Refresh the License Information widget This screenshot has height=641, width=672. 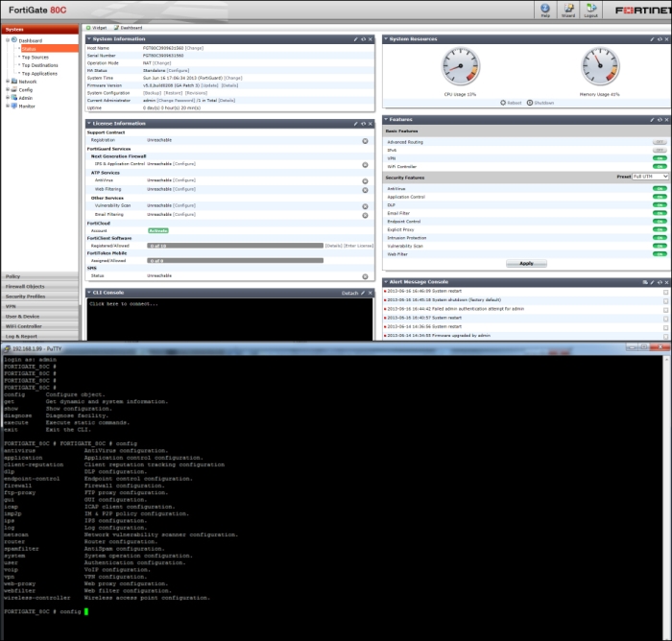point(363,124)
